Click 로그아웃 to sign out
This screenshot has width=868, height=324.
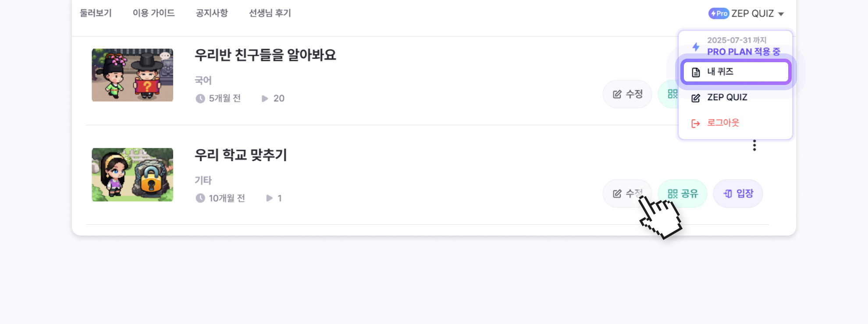click(x=722, y=123)
